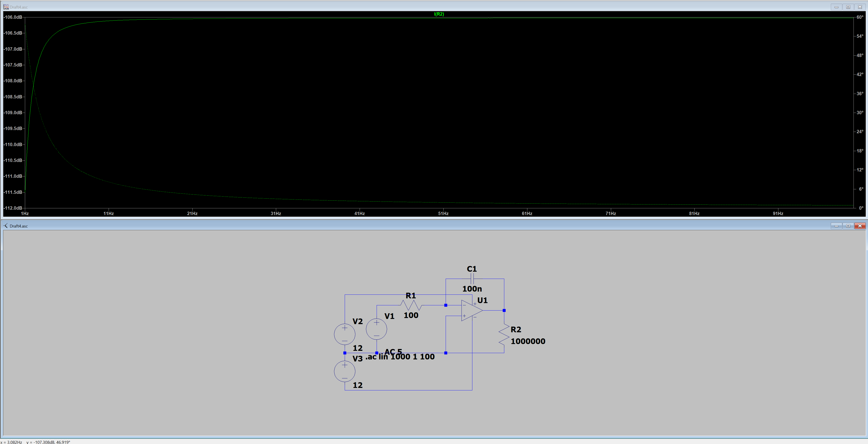The image size is (868, 444).
Task: Minimize the schematic window
Action: (836, 226)
